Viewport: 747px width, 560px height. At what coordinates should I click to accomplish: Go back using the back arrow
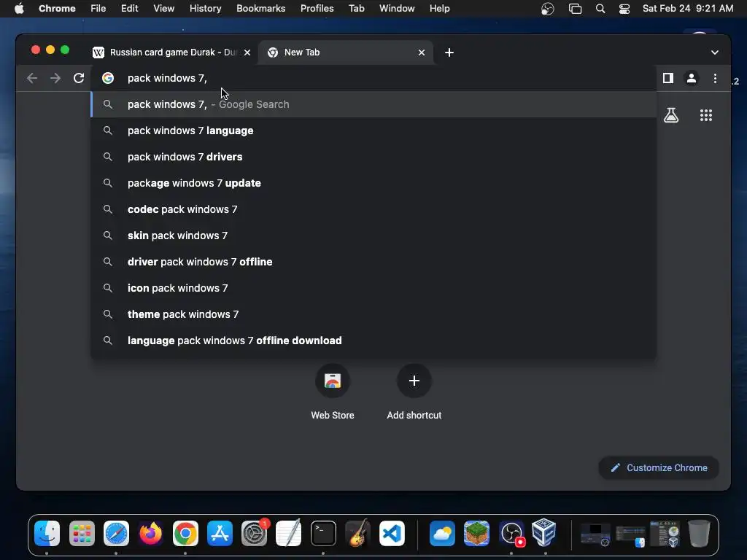(32, 78)
